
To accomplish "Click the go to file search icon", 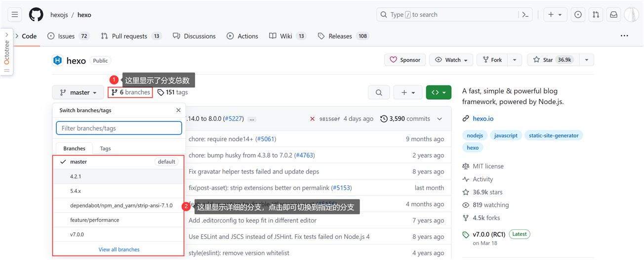I will (379, 92).
